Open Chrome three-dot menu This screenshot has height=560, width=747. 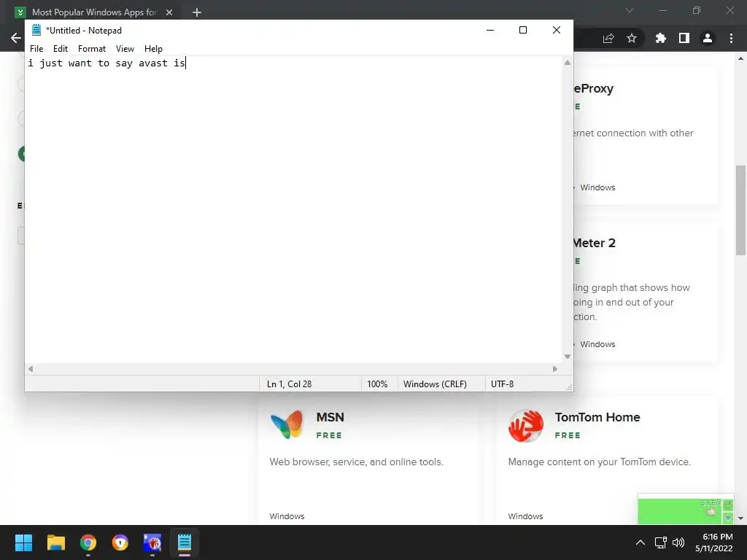[x=731, y=38]
